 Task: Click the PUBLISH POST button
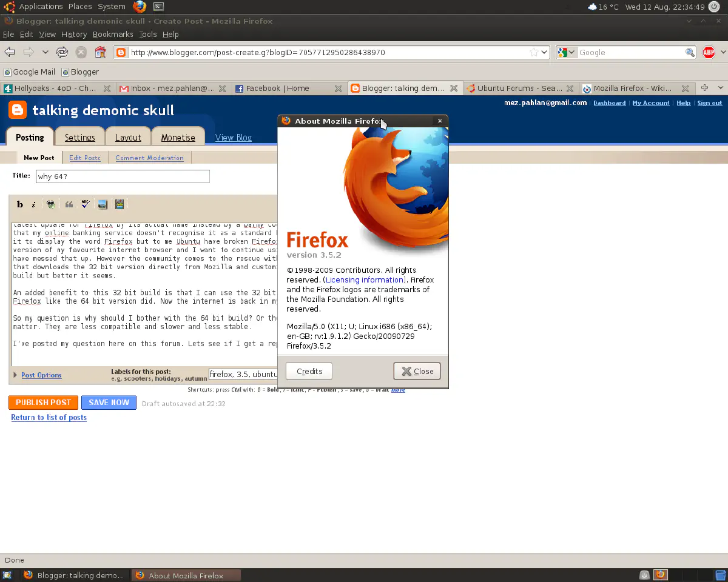[x=44, y=403]
